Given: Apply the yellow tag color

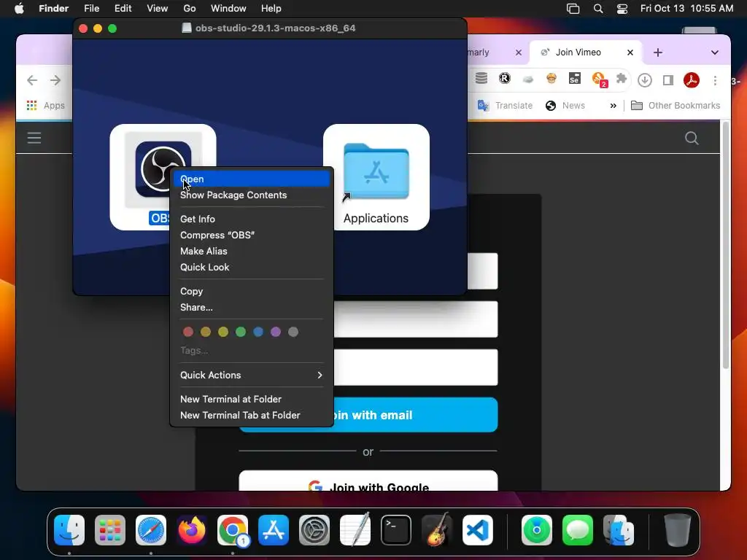Looking at the screenshot, I should click(223, 332).
